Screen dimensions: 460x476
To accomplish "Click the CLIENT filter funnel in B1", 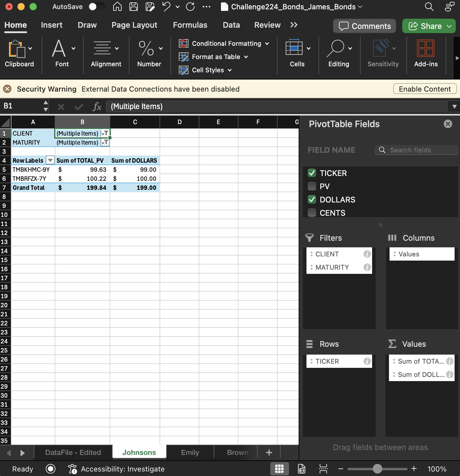I will [105, 133].
